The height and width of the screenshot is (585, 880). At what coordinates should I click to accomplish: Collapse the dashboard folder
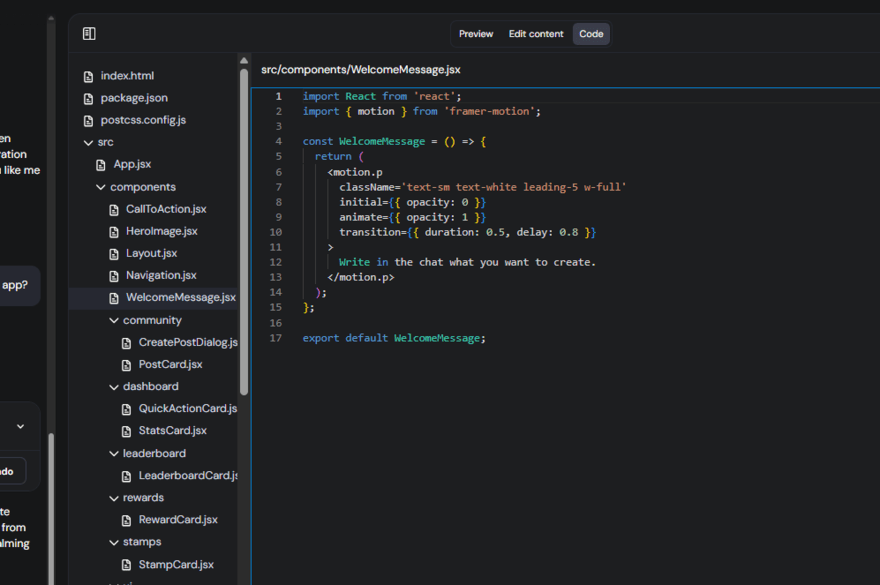113,386
